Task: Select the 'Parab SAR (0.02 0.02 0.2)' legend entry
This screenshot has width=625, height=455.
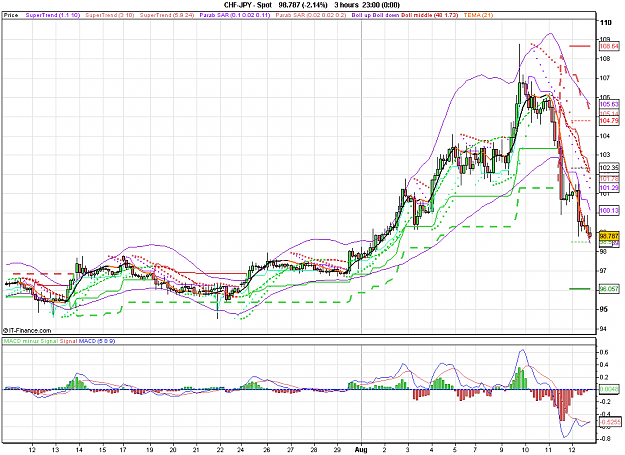Action: point(311,15)
